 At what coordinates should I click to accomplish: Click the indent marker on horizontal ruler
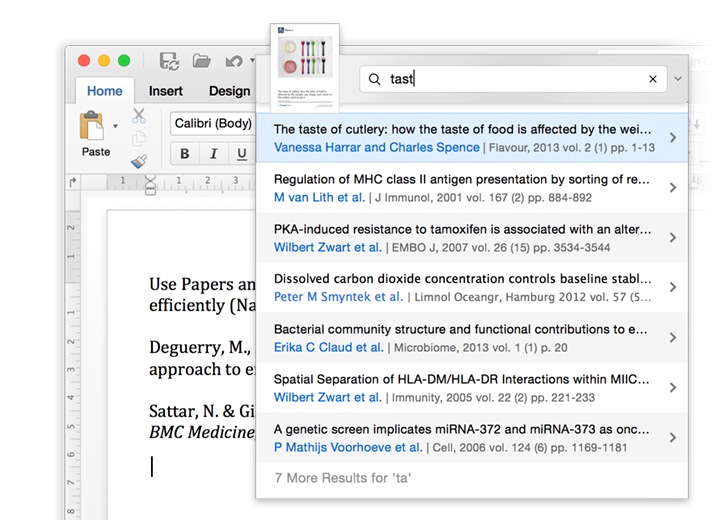tap(150, 185)
